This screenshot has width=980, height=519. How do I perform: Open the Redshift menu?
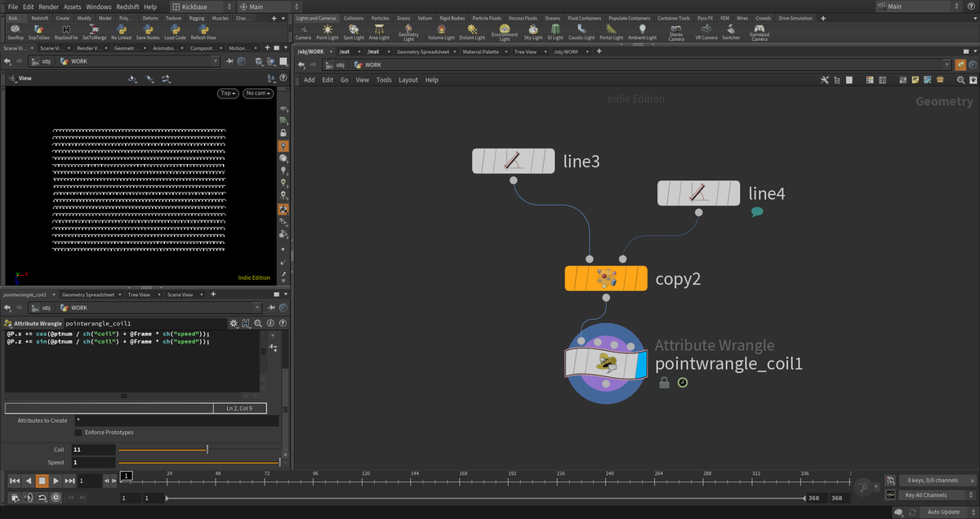[x=129, y=7]
